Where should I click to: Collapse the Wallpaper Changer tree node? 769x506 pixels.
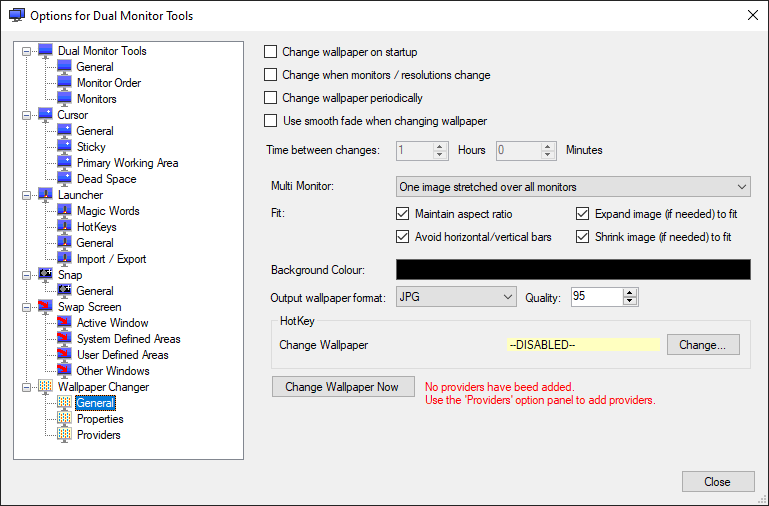[x=26, y=387]
